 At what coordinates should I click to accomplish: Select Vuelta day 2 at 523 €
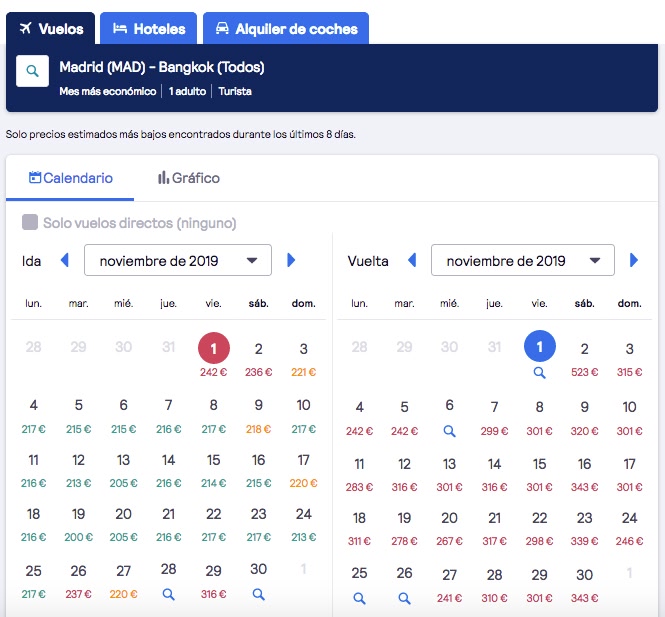click(x=584, y=359)
